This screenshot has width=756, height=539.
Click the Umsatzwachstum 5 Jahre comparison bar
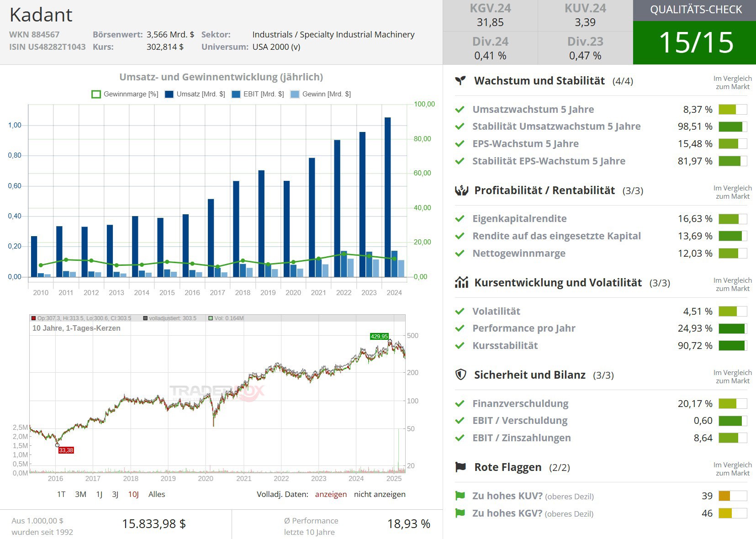[x=733, y=110]
